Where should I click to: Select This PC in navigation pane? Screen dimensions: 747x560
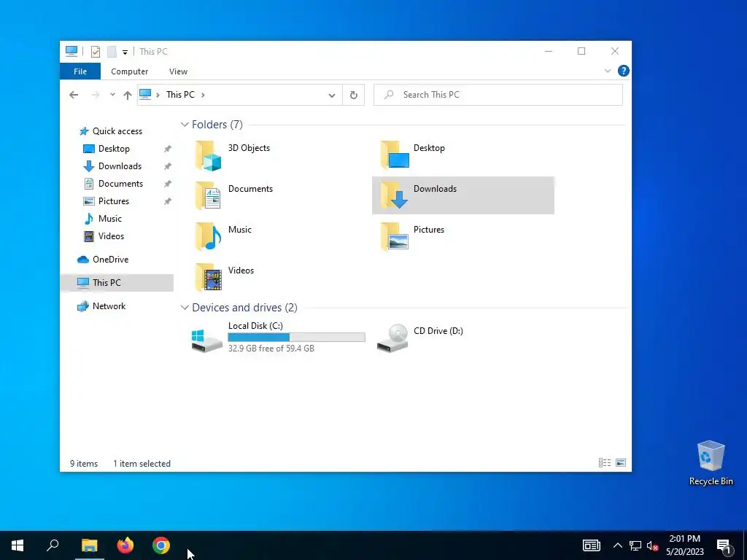pyautogui.click(x=117, y=282)
